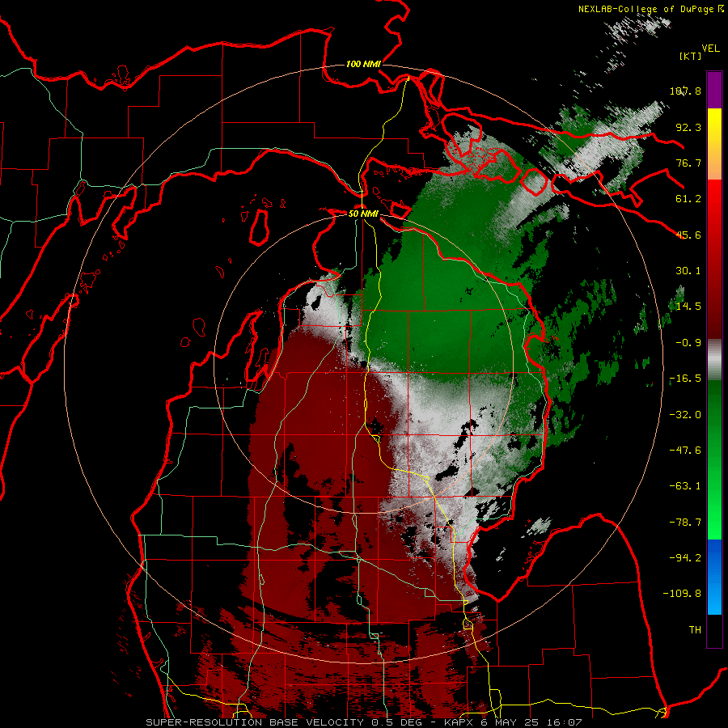Screen dimensions: 728x728
Task: Pick the 61.2 velocity label
Action: coord(688,199)
